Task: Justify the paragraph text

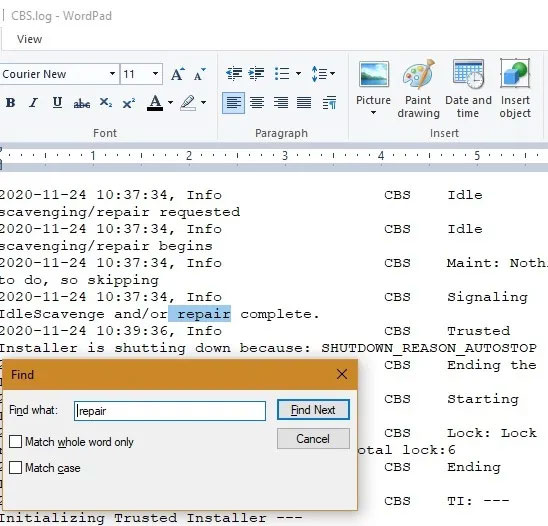Action: click(x=304, y=103)
